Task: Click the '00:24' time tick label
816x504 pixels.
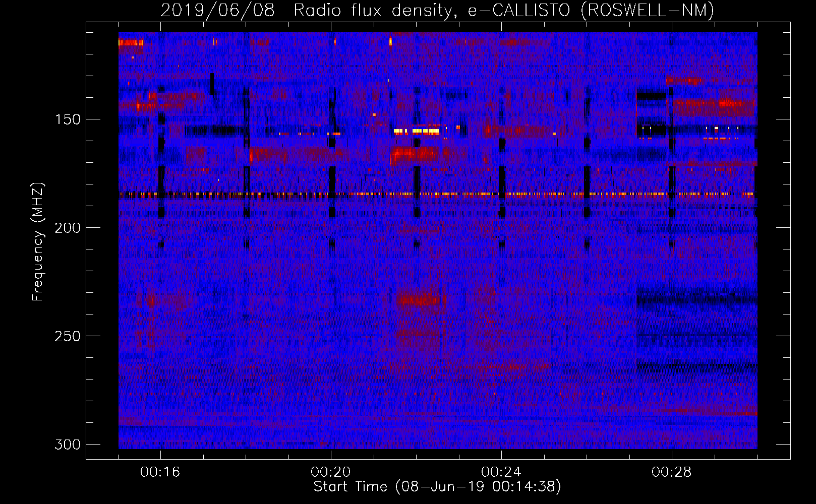Action: pyautogui.click(x=501, y=472)
